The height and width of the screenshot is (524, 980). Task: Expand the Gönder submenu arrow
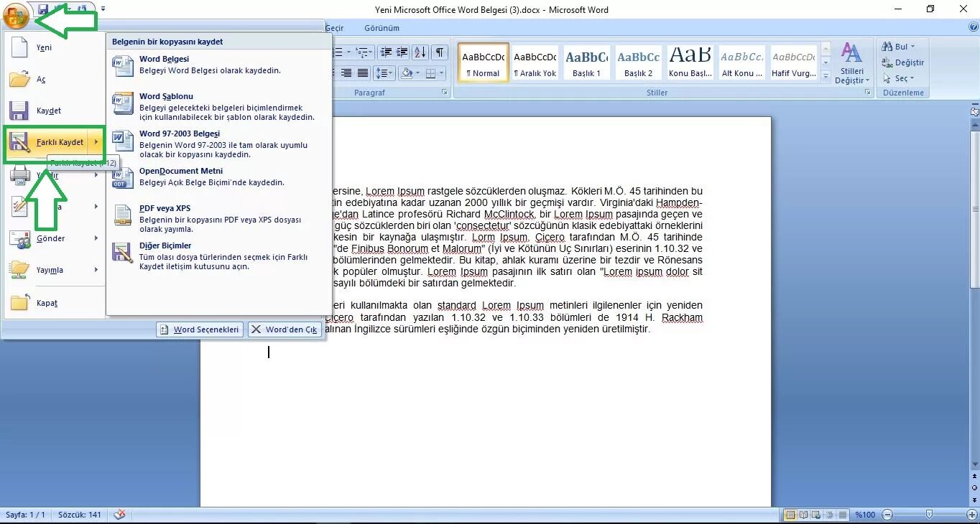96,238
